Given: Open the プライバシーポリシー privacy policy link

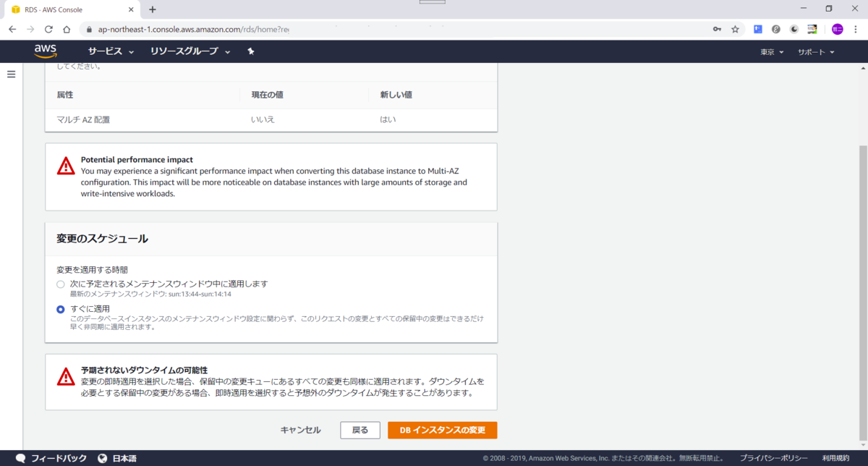Looking at the screenshot, I should pyautogui.click(x=773, y=459).
